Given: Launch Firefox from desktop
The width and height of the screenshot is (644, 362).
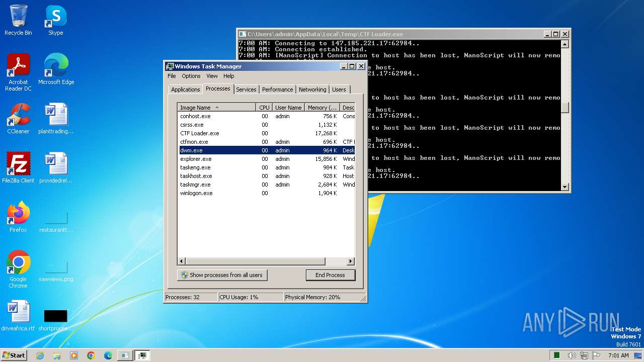Looking at the screenshot, I should [18, 217].
